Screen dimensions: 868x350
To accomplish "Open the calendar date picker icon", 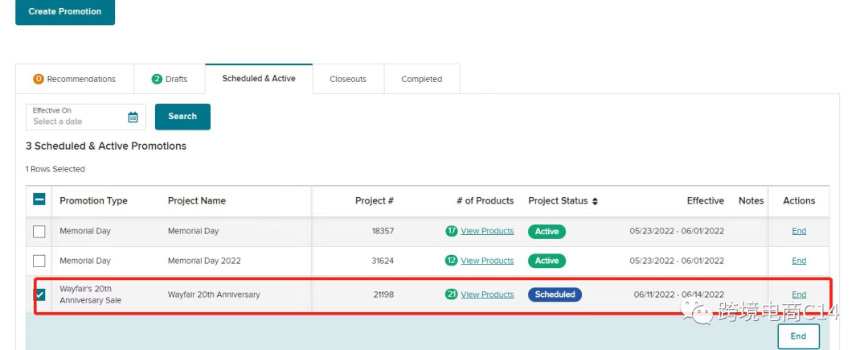I will tap(133, 117).
